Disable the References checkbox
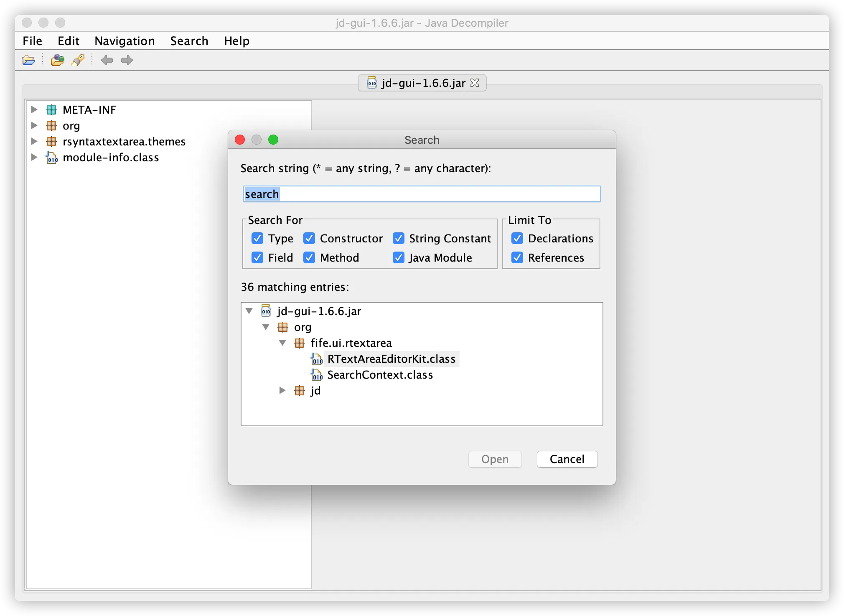This screenshot has height=616, width=844. [517, 257]
